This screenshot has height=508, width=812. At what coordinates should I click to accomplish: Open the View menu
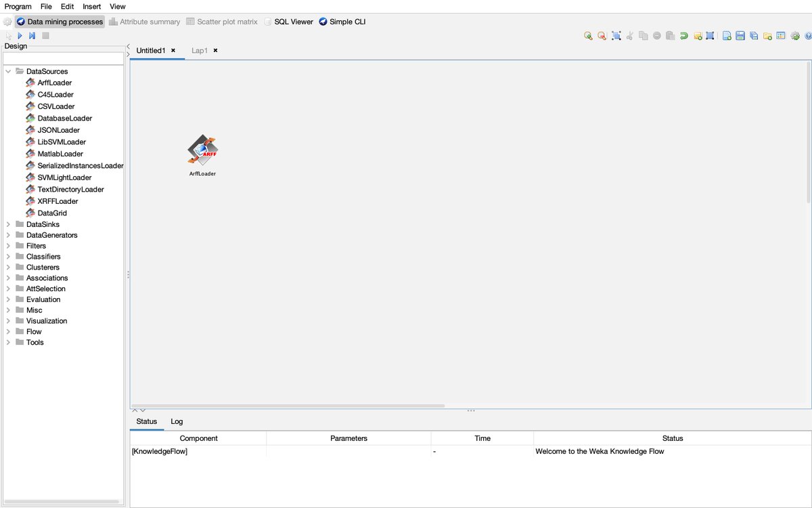click(118, 6)
